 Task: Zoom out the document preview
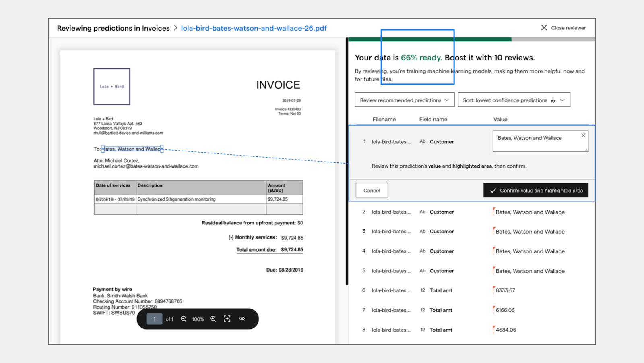tap(184, 319)
